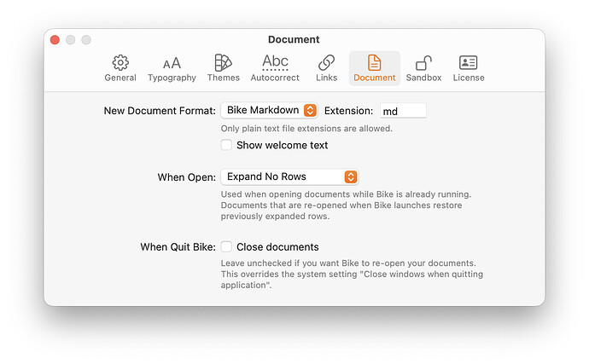Viewport: 589px width, 364px height.
Task: Open the Links chain icon
Action: 326,62
